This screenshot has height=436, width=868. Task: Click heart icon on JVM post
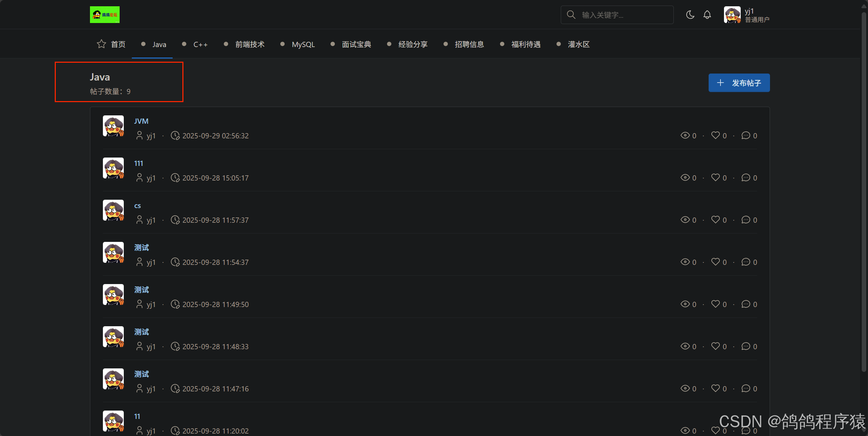pos(715,135)
